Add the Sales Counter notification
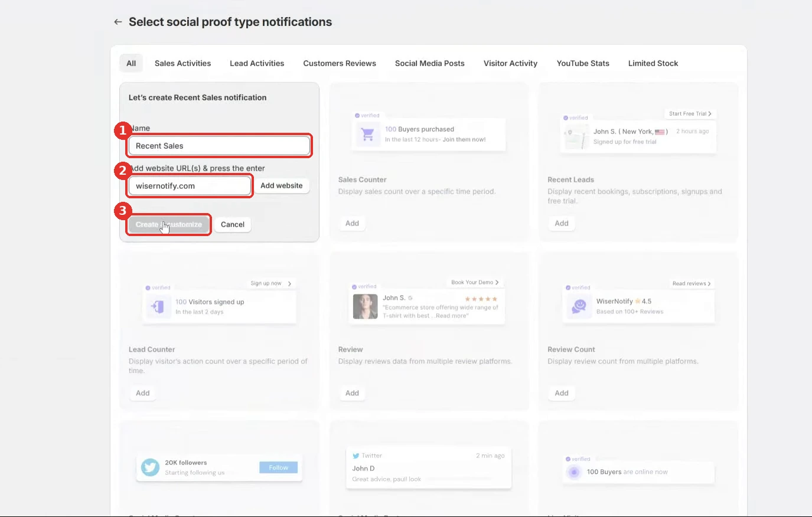 (352, 223)
